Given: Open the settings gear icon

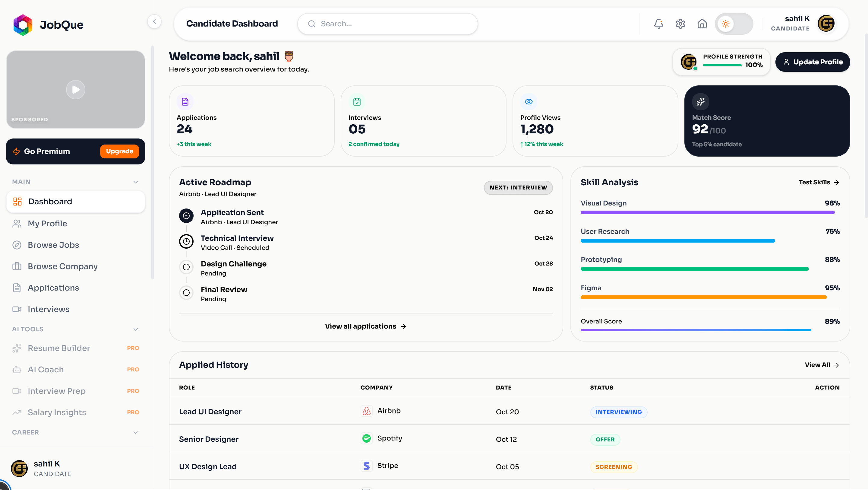Looking at the screenshot, I should 680,24.
